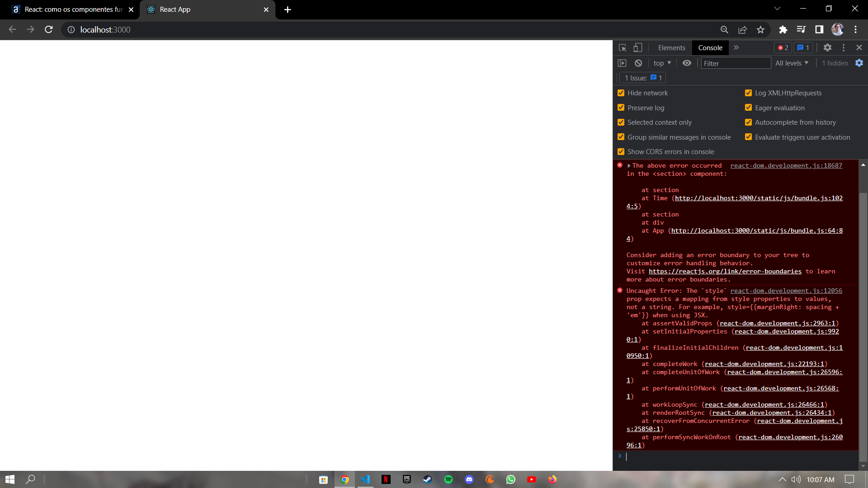
Task: Click the device toolbar toggle icon
Action: [637, 47]
